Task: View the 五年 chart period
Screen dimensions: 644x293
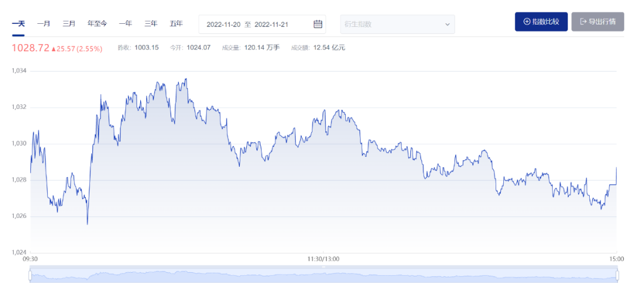Action: [176, 23]
